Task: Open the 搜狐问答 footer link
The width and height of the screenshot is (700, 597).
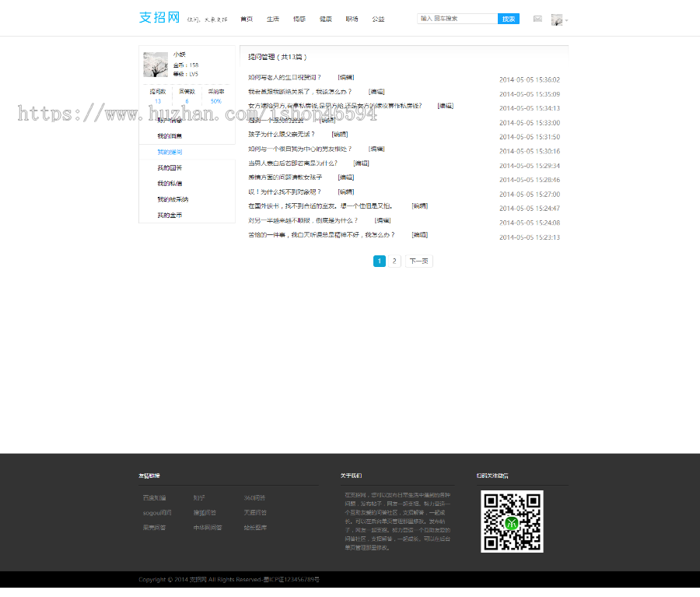Action: click(x=205, y=513)
